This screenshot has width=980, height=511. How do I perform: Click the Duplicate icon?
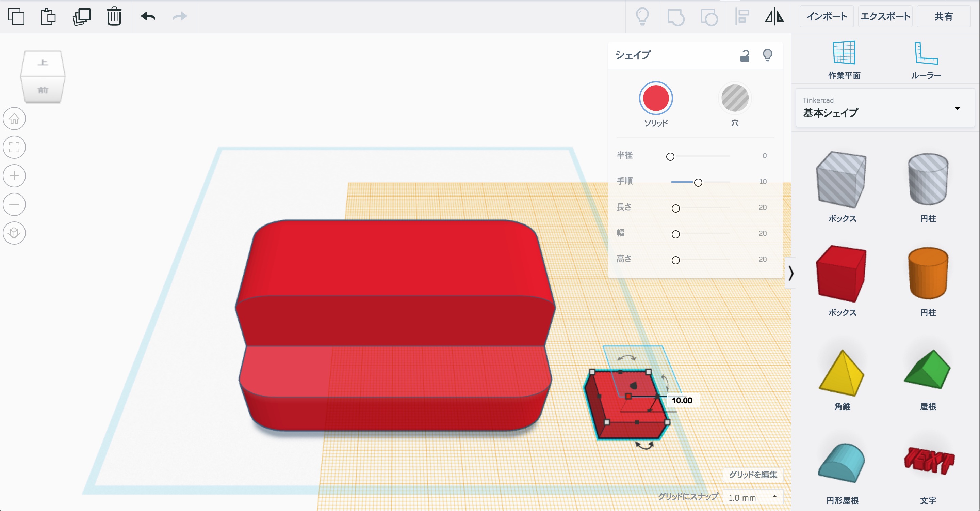pyautogui.click(x=81, y=16)
